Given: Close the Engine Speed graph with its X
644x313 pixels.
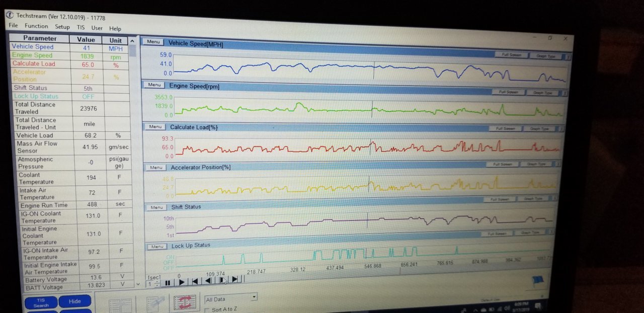Looking at the screenshot, I should [x=565, y=93].
